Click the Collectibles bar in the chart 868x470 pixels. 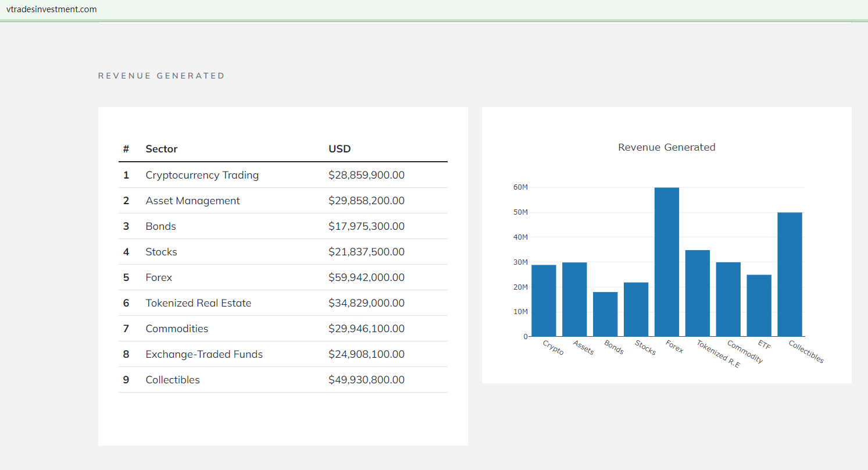790,275
